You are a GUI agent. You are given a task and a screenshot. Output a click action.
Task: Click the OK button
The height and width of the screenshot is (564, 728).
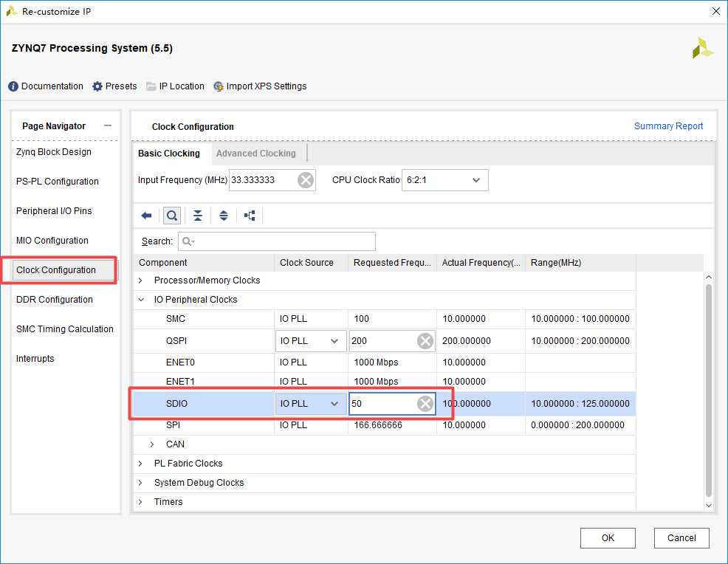coord(608,538)
